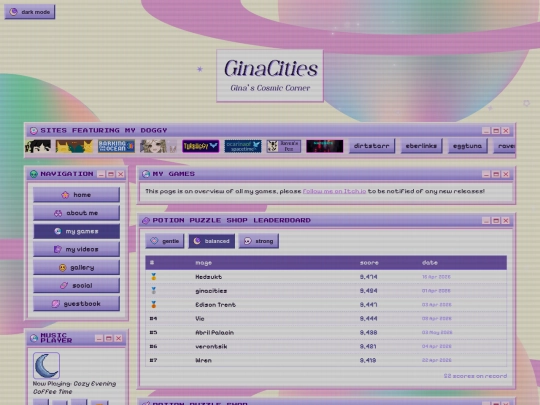Click the mage column header

204,263
